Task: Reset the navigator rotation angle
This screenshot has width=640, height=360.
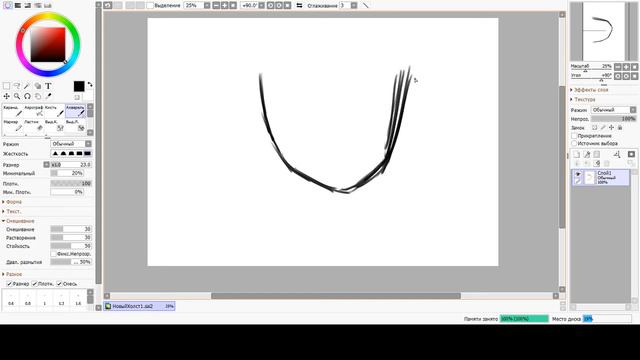Action: (634, 76)
